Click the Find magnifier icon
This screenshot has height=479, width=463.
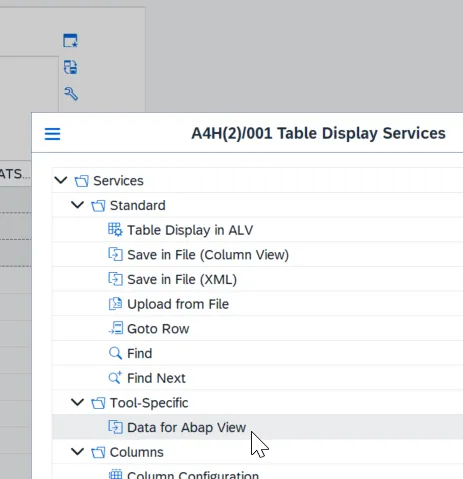[115, 353]
